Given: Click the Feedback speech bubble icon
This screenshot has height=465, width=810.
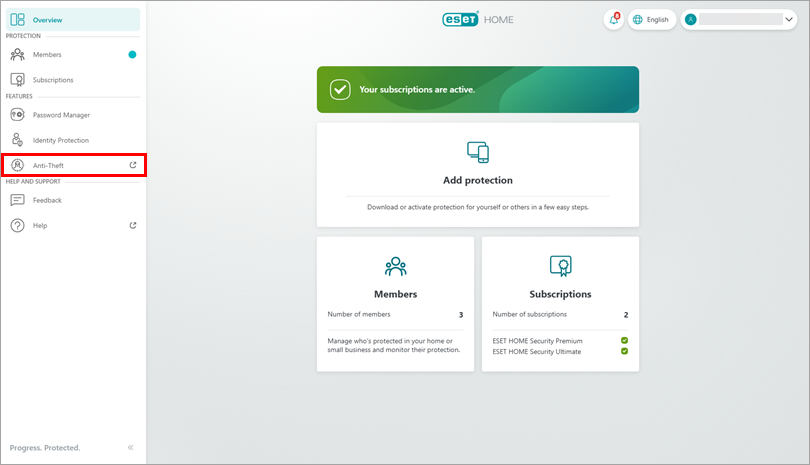Looking at the screenshot, I should click(18, 200).
